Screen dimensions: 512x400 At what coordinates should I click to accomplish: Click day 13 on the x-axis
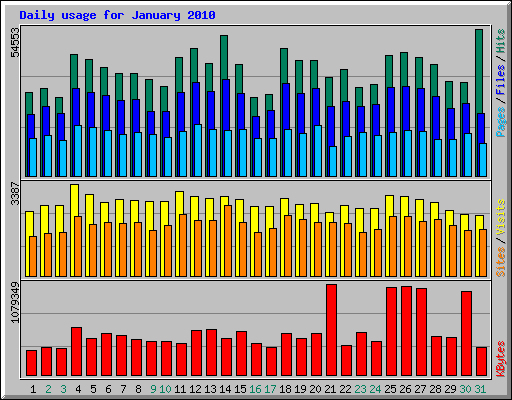click(x=210, y=389)
